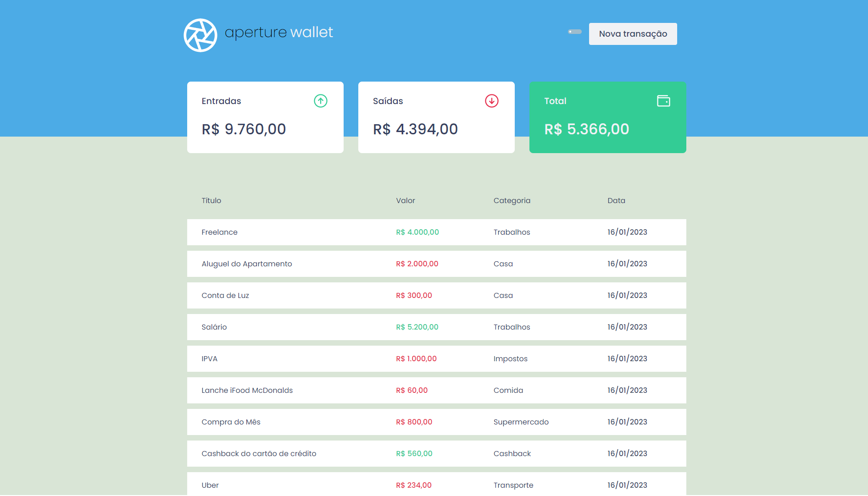
Task: Click the aperture wallet title text
Action: pos(279,33)
